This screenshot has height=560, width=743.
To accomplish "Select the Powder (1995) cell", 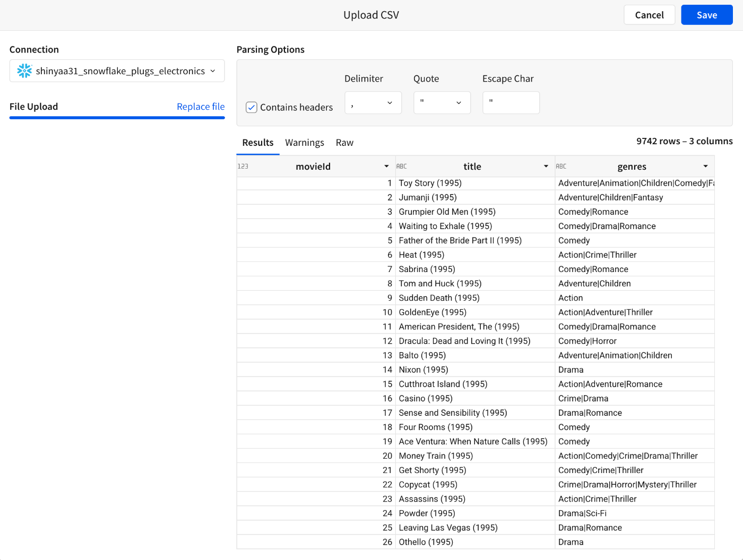I will click(475, 513).
